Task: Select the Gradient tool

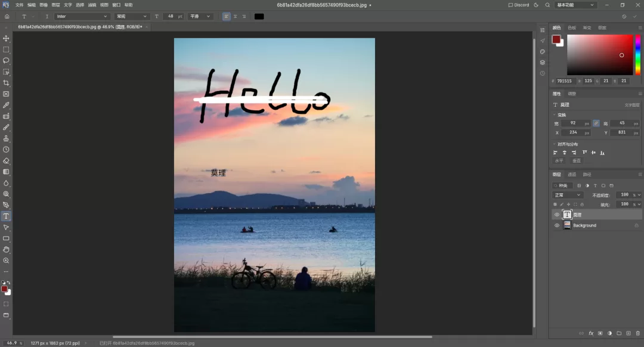Action: click(x=6, y=172)
